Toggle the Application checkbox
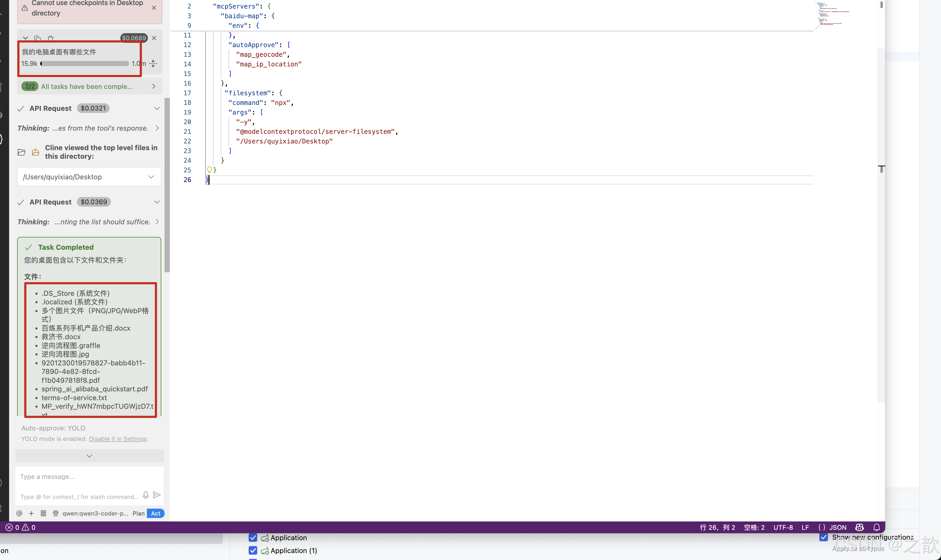 [x=253, y=537]
